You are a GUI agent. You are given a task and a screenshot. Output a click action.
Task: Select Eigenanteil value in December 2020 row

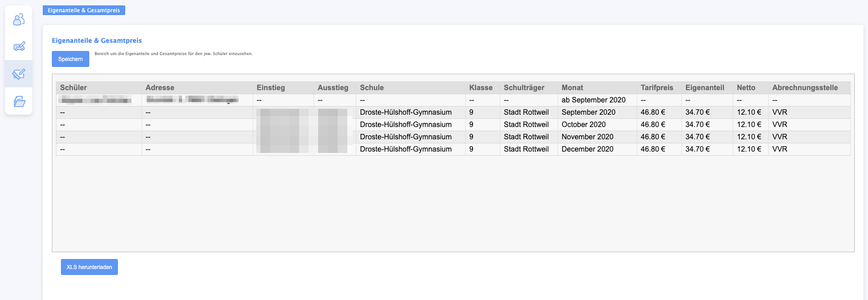tap(697, 149)
